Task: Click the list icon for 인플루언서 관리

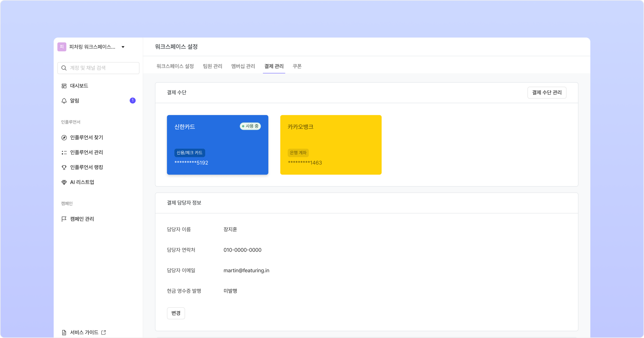Action: pos(64,152)
